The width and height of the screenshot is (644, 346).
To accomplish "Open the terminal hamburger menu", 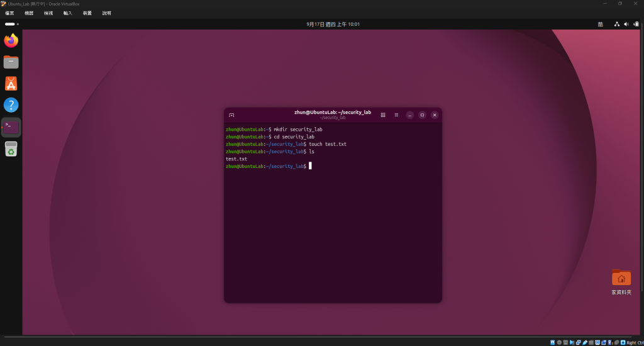I will coord(396,115).
